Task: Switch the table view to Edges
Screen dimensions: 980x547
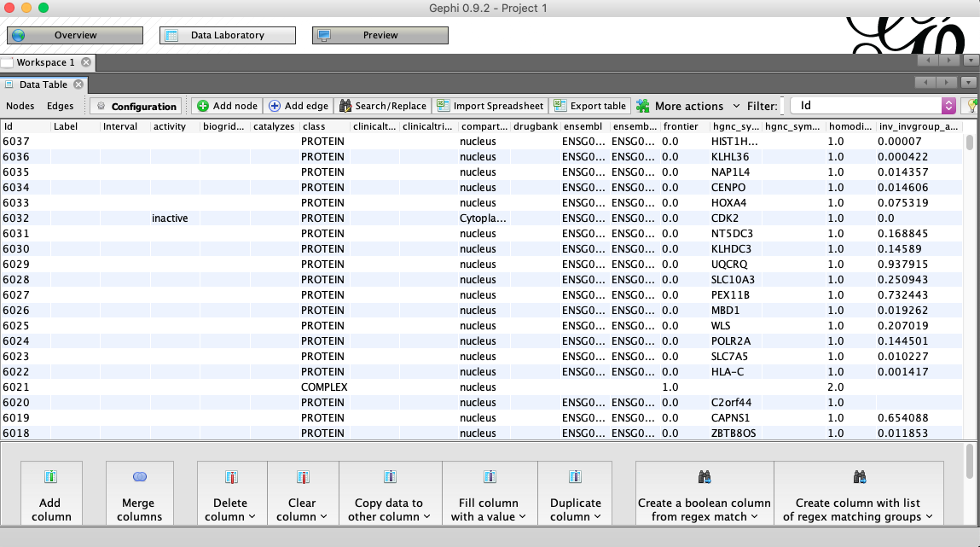Action: pyautogui.click(x=60, y=106)
